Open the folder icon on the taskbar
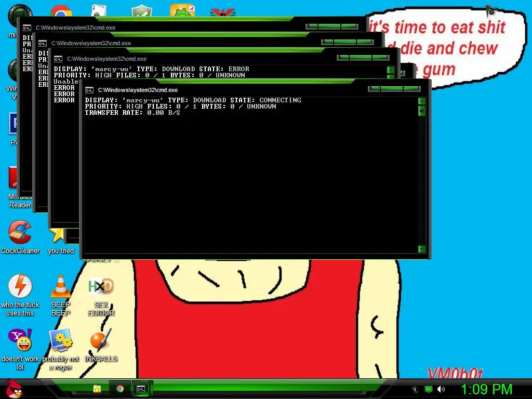 [97, 389]
